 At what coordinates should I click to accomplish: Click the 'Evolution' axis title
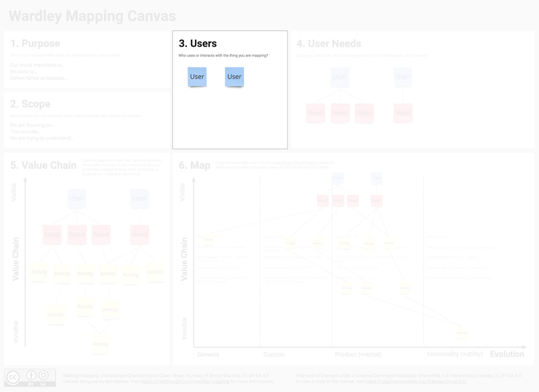point(507,354)
